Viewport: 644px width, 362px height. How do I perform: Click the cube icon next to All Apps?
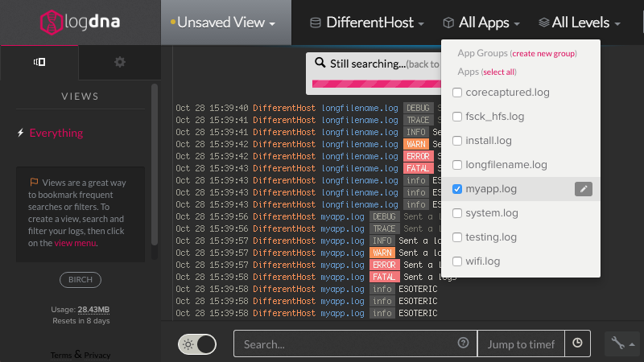[x=448, y=23]
